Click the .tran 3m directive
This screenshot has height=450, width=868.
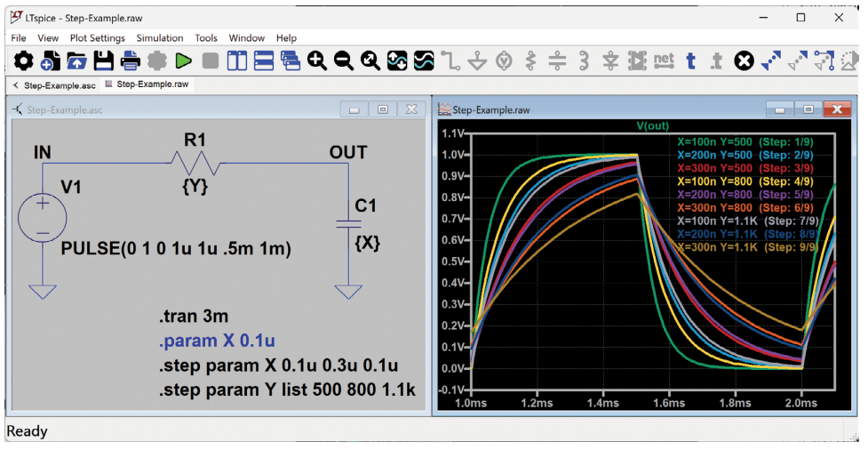194,317
